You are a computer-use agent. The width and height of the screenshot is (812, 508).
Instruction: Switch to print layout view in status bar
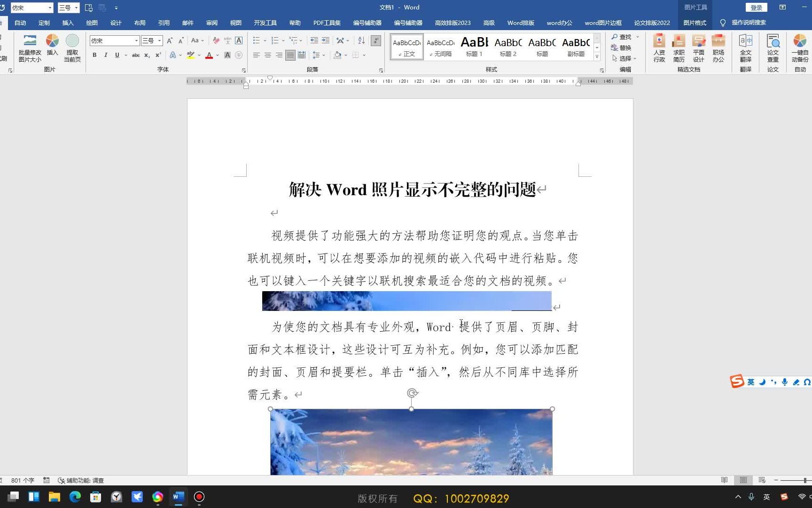743,480
